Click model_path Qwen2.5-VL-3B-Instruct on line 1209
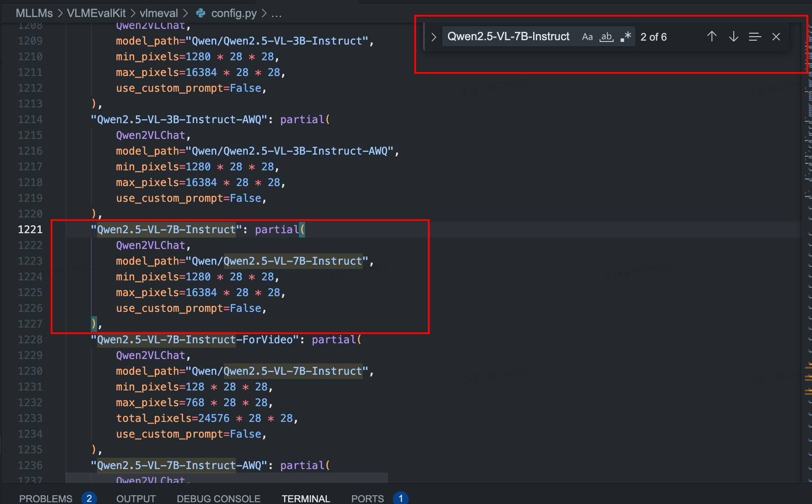The image size is (812, 504). pyautogui.click(x=245, y=41)
